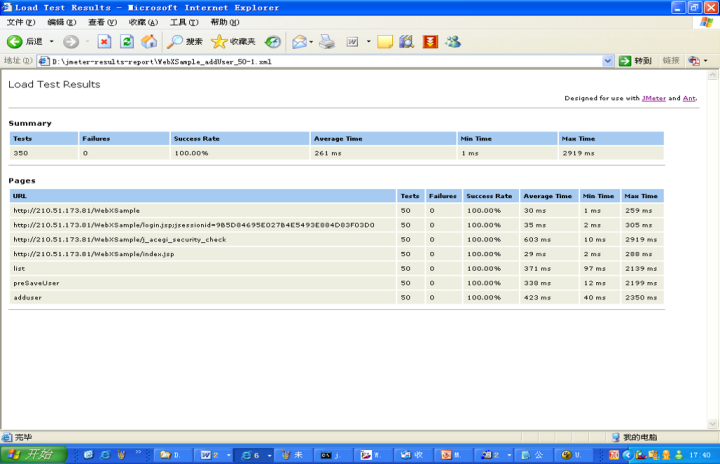Open the Mail envelope icon
Viewport: 720px width, 464px height.
click(x=299, y=42)
